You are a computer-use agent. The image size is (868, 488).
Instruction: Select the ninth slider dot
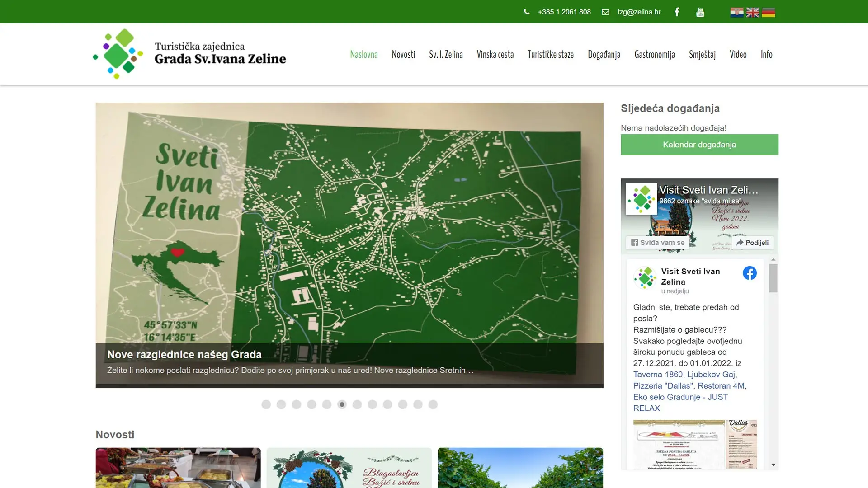pos(387,404)
